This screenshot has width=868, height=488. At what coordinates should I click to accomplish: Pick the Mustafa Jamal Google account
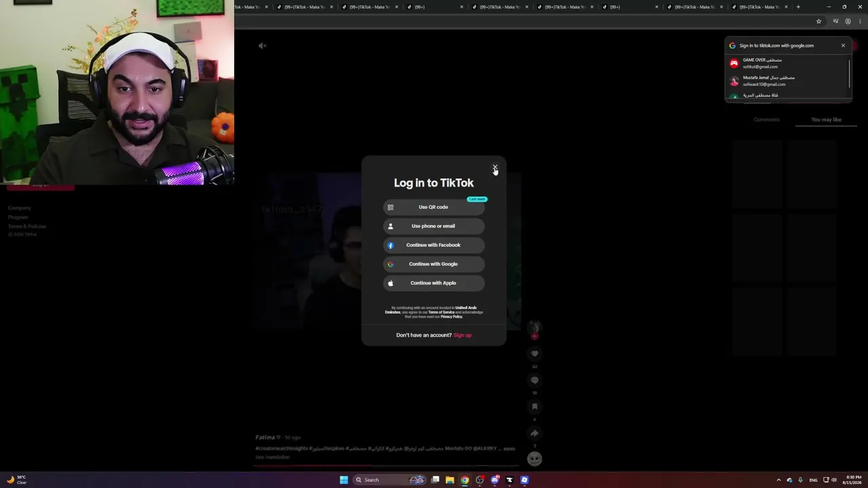pos(787,81)
